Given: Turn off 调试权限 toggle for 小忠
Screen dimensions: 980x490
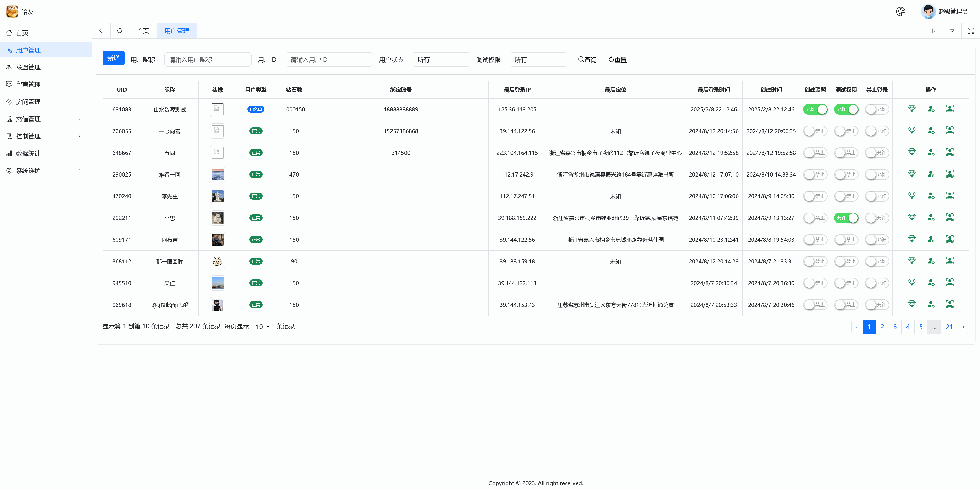Looking at the screenshot, I should pos(846,218).
